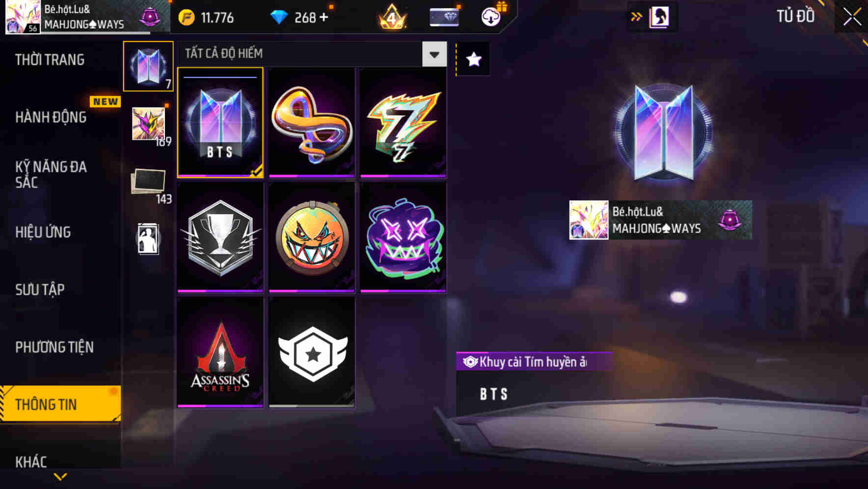Choose the golden infinity ribbon badge
This screenshot has width=868, height=489.
[x=312, y=123]
